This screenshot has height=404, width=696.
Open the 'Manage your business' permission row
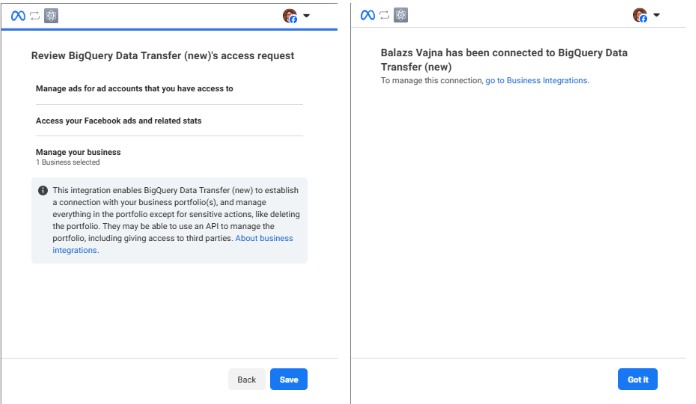pos(78,152)
